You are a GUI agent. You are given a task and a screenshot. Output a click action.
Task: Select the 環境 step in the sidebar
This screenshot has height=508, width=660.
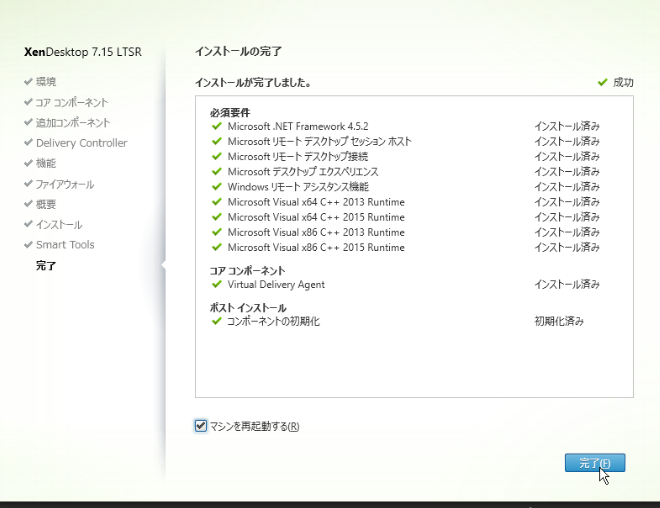(46, 82)
